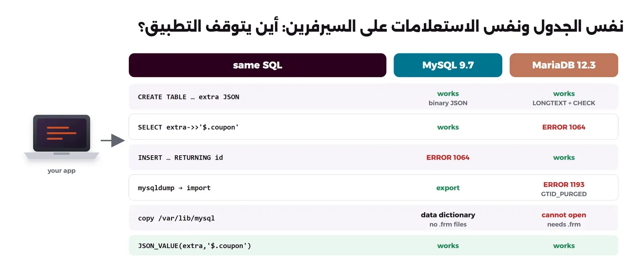Click the "same SQL" header
The width and height of the screenshot is (644, 271).
pos(258,65)
